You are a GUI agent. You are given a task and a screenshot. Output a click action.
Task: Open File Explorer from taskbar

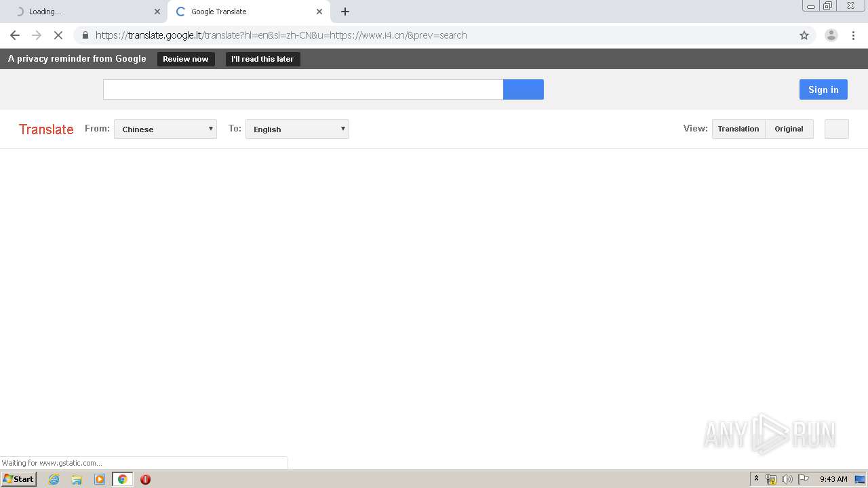77,479
